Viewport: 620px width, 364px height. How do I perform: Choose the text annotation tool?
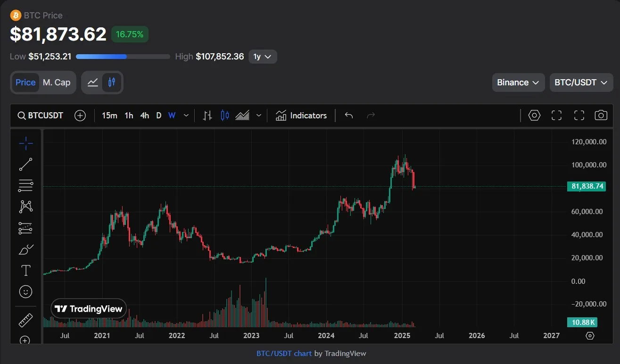tap(25, 271)
